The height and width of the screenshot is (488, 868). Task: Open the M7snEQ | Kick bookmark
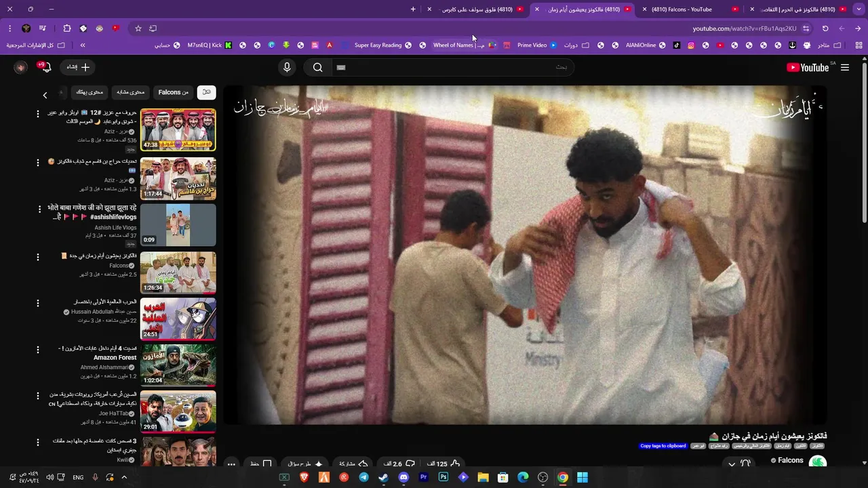coord(210,45)
